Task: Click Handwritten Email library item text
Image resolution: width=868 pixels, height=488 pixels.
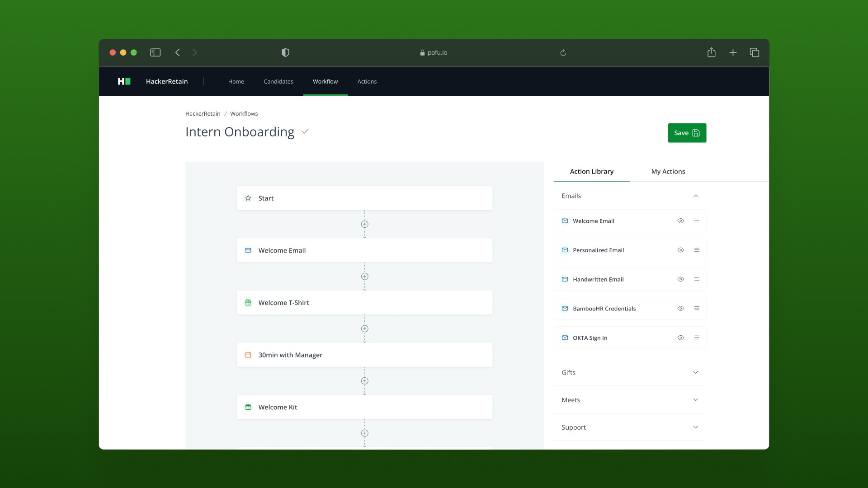Action: pyautogui.click(x=598, y=279)
